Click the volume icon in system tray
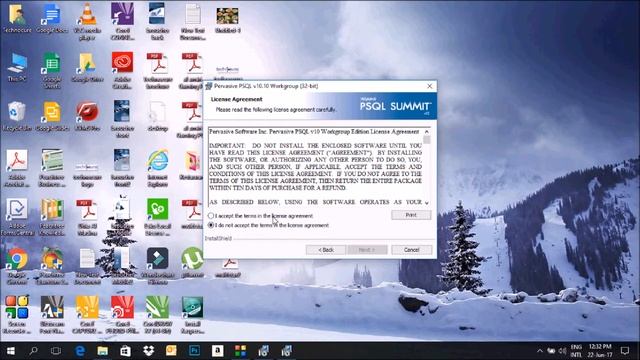 (x=562, y=351)
